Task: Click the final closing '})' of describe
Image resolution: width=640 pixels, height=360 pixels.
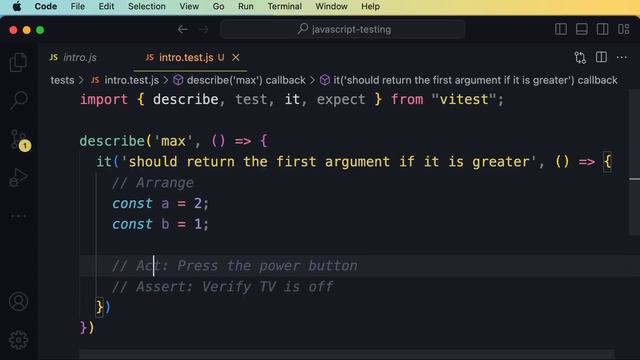Action: [87, 327]
